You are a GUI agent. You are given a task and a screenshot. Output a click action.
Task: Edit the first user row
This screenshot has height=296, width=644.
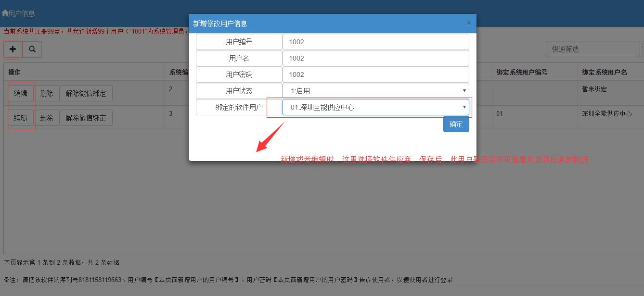click(21, 93)
